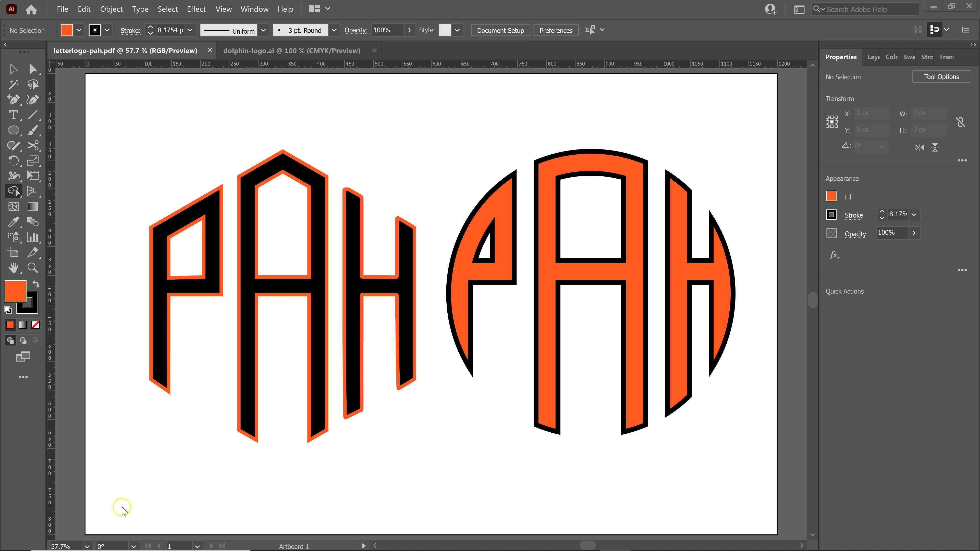Viewport: 980px width, 551px height.
Task: Open the 3 pt. Round brush dropdown
Action: pyautogui.click(x=334, y=30)
